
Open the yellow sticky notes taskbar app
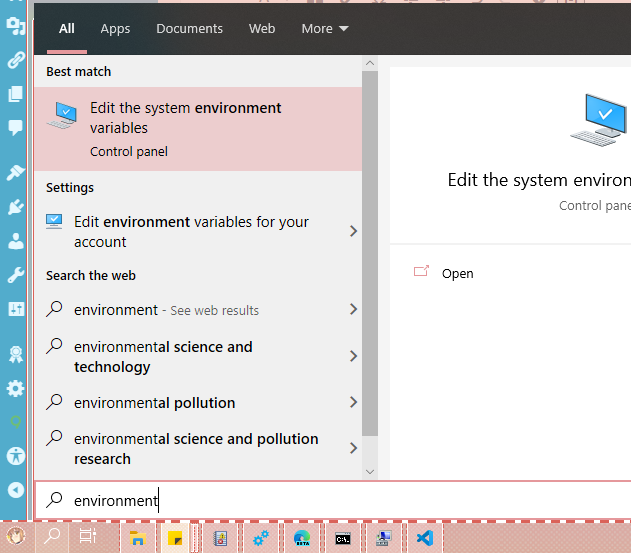point(175,538)
